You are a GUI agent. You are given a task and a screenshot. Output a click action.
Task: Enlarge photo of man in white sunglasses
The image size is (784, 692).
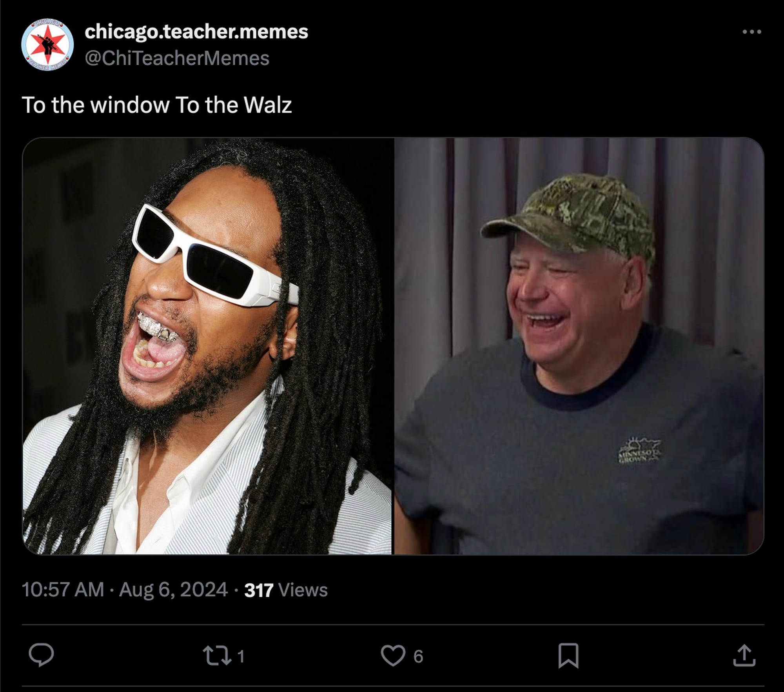coord(207,346)
